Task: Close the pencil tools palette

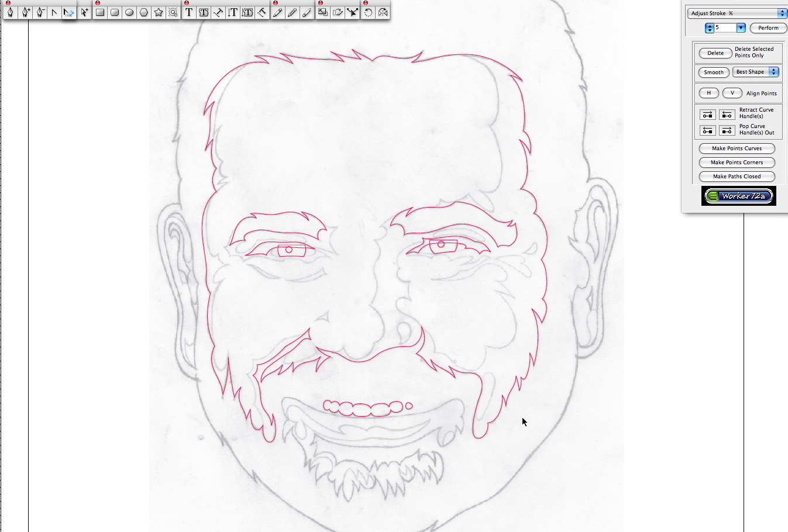Action: [276, 3]
